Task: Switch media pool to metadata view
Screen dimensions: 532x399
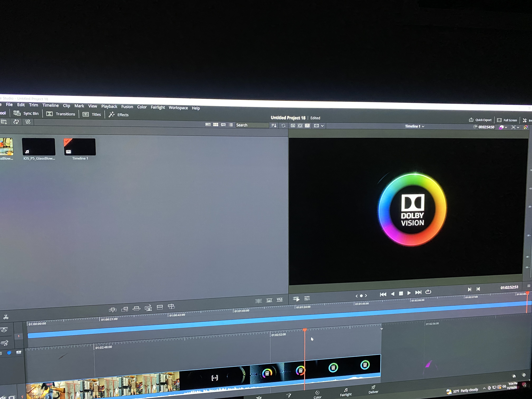Action: click(208, 124)
